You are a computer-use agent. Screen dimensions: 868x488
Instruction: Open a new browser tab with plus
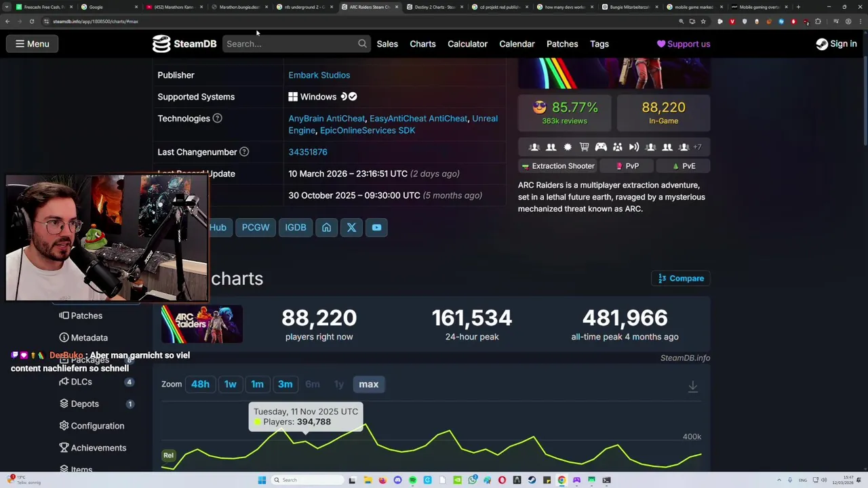(798, 7)
